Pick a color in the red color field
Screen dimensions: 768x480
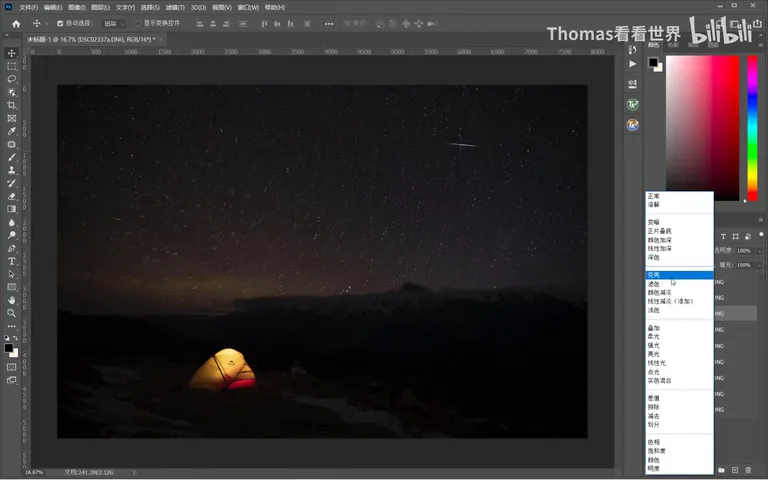pos(702,128)
